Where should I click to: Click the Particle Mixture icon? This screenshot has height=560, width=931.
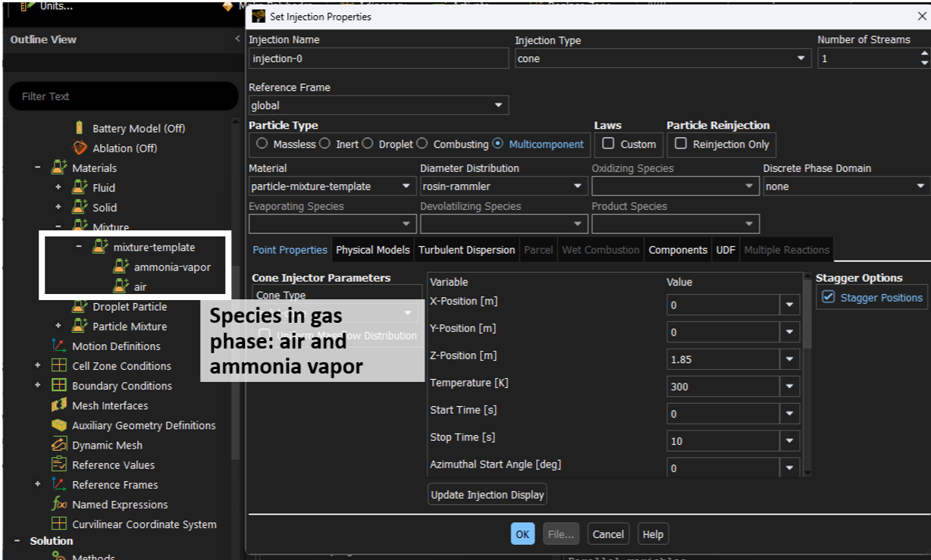pos(80,326)
